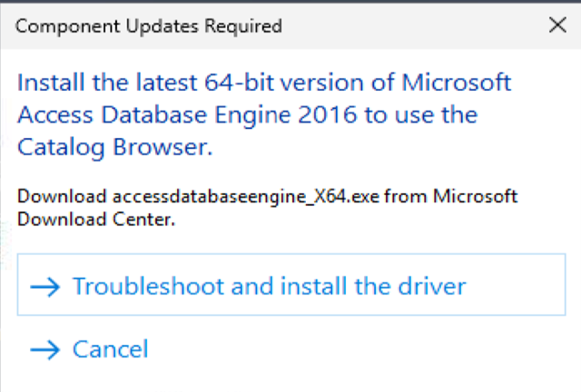Image resolution: width=581 pixels, height=392 pixels.
Task: Click the arrow icon beside Cancel
Action: pyautogui.click(x=44, y=348)
